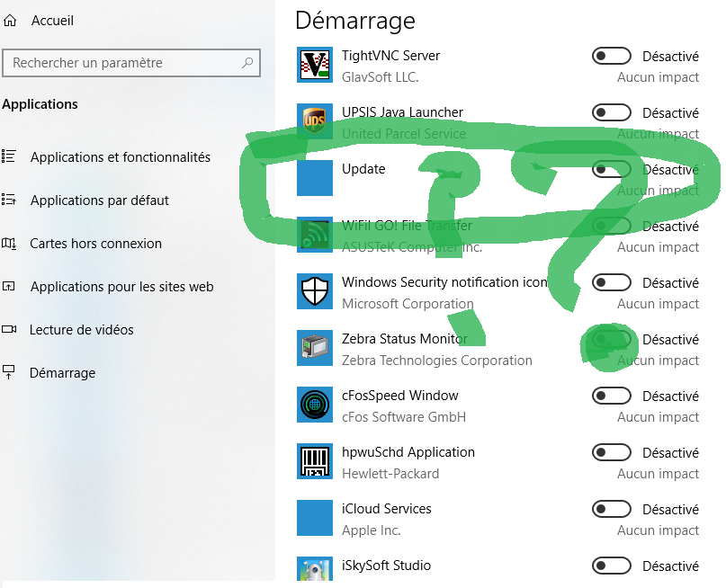
Task: Click the iSkySoft Studio app icon
Action: coord(315,568)
